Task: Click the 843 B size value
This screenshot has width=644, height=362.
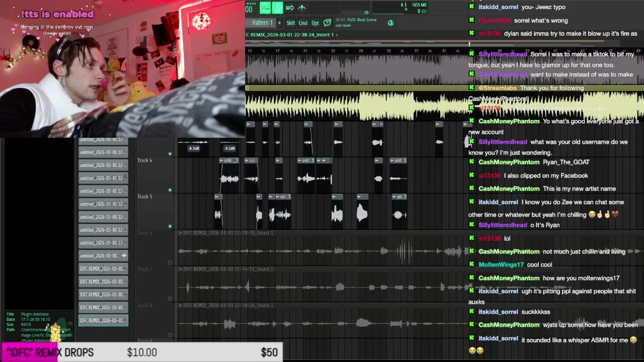Action: (26, 324)
